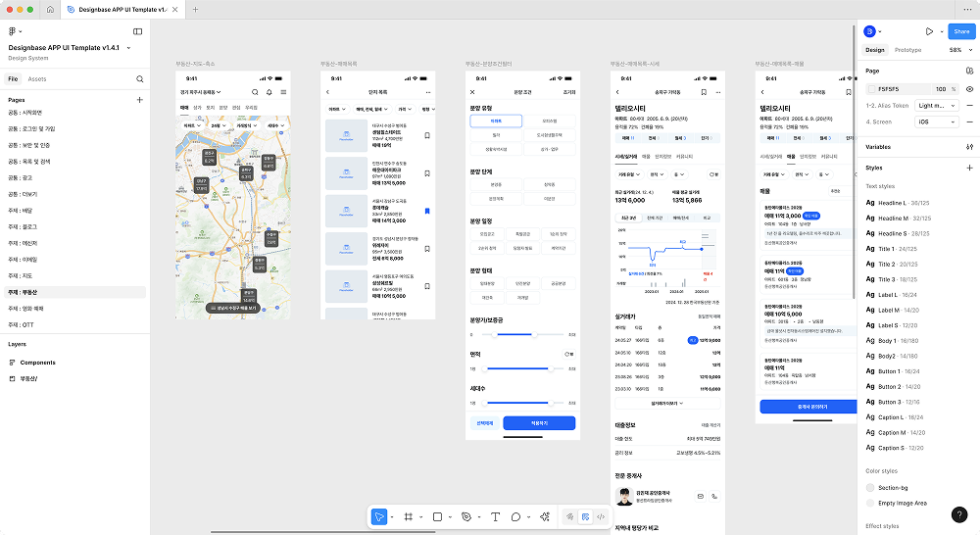Viewport: 980px width, 535px height.
Task: Click the blue Share button
Action: point(960,31)
